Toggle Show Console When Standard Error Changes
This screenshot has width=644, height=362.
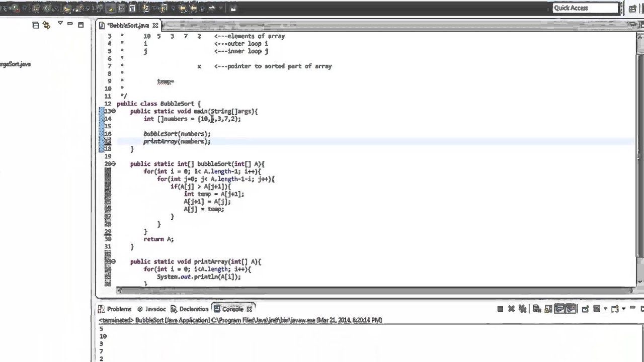tap(571, 309)
